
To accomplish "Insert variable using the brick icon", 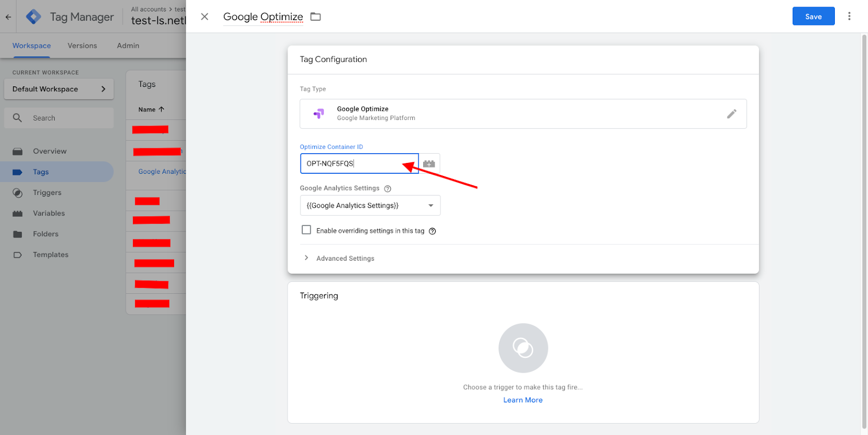I will point(429,163).
